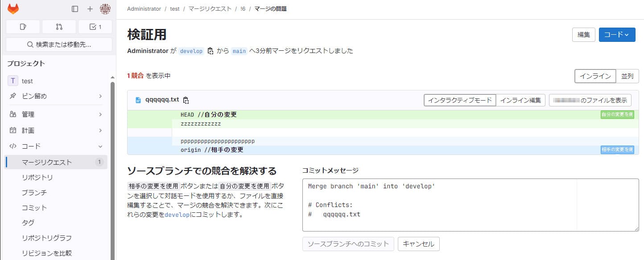Collapse the left sidebar with the panel icon

click(x=74, y=8)
